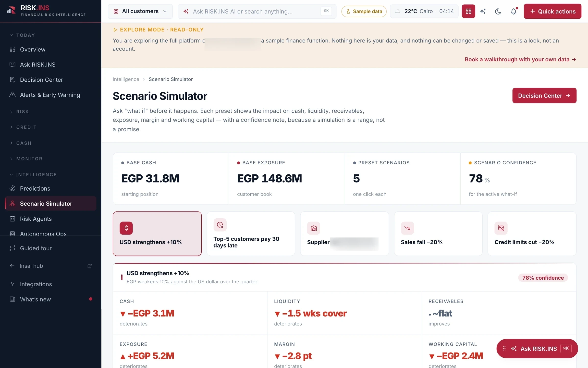Screen dimensions: 588x368
Task: Book a walkthrough with your own data
Action: pos(520,59)
